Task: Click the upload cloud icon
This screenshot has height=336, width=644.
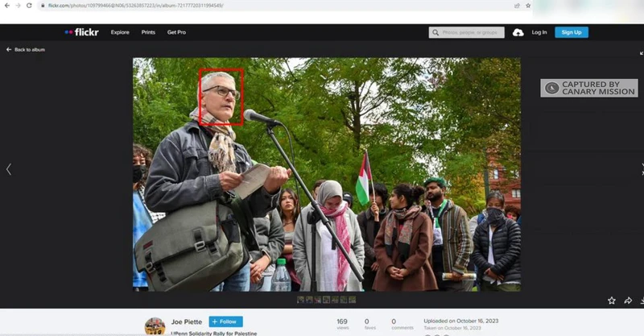Action: pos(518,32)
